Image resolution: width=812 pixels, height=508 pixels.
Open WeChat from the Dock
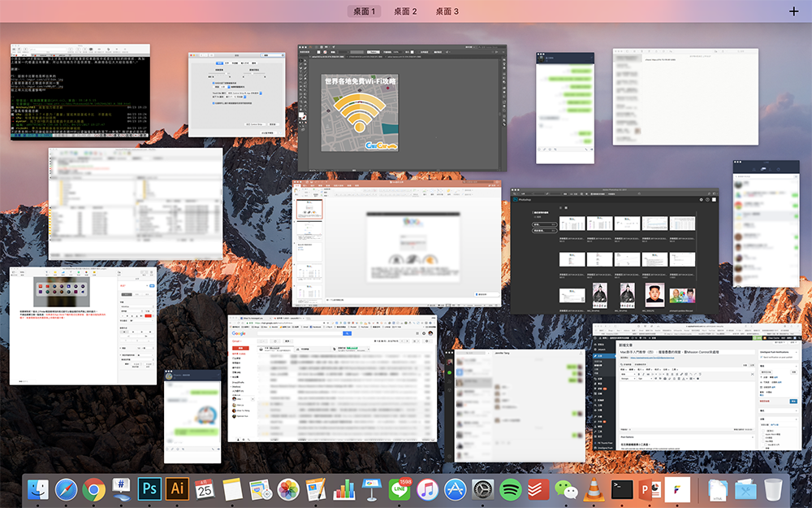(x=566, y=489)
